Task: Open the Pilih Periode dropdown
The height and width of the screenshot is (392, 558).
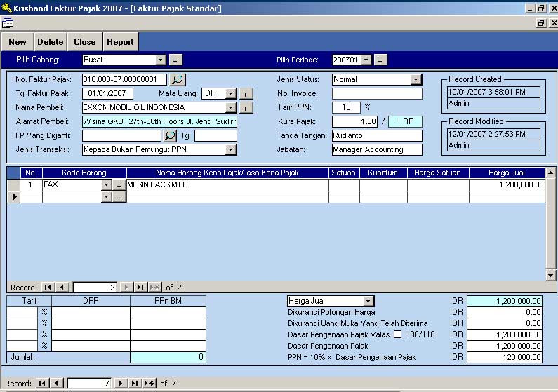Action: 366,60
